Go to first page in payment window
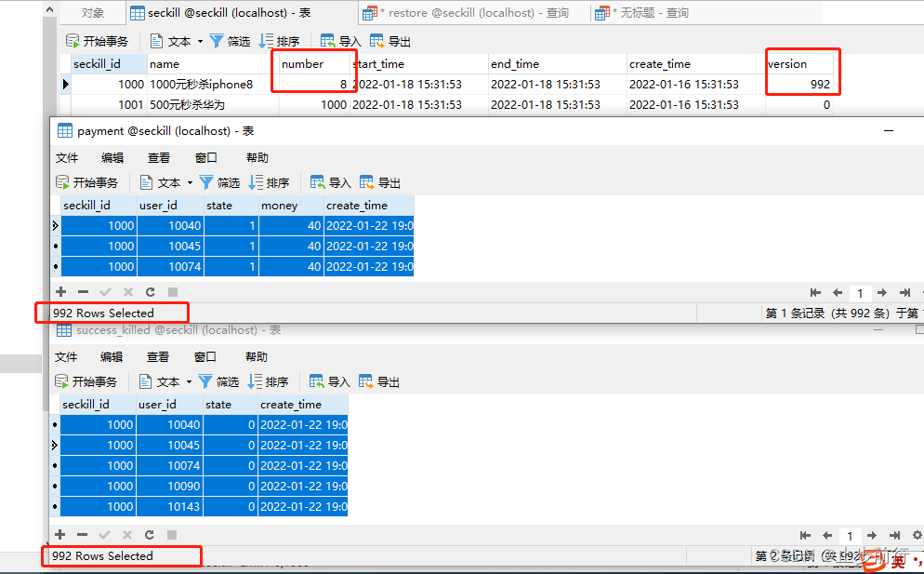924x574 pixels. [815, 293]
